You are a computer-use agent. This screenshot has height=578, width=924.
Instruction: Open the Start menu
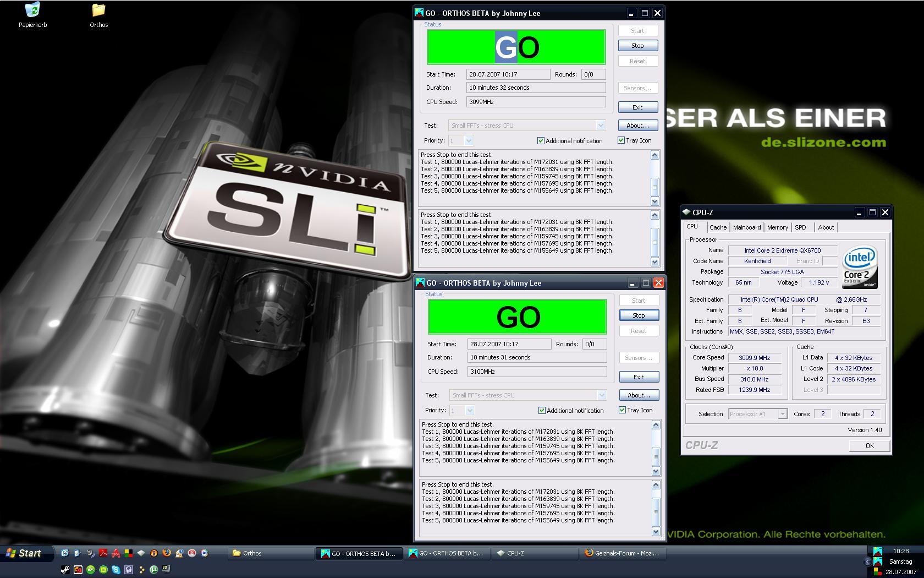tap(26, 553)
